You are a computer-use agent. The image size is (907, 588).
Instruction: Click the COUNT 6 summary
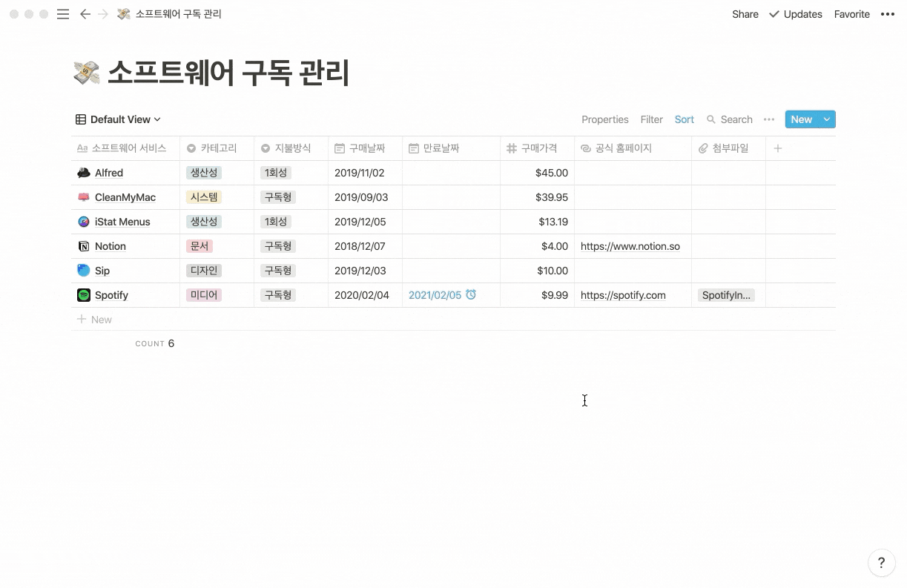(x=155, y=343)
